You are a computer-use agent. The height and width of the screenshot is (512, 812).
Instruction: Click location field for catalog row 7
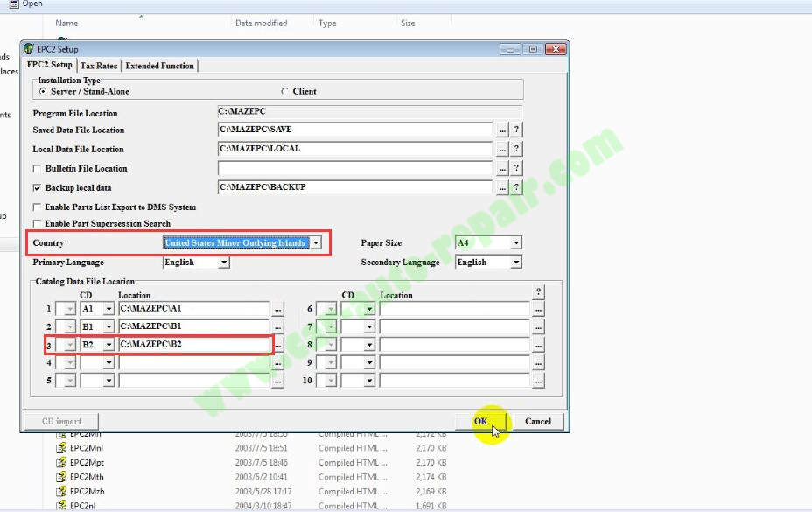pyautogui.click(x=455, y=327)
